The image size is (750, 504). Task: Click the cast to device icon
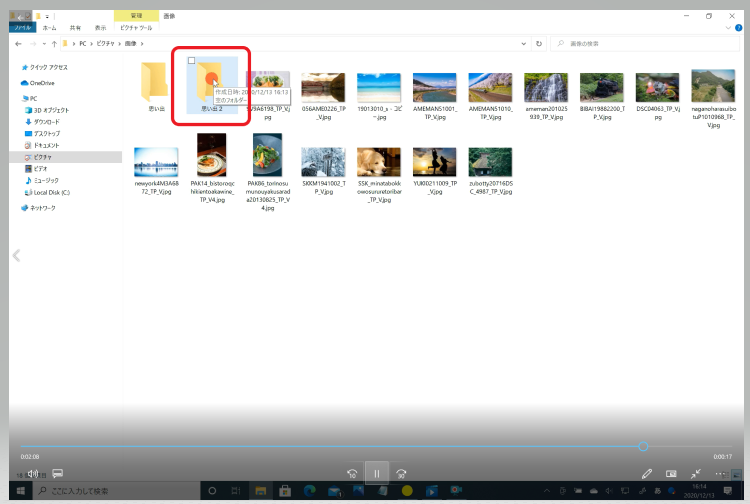click(x=671, y=473)
